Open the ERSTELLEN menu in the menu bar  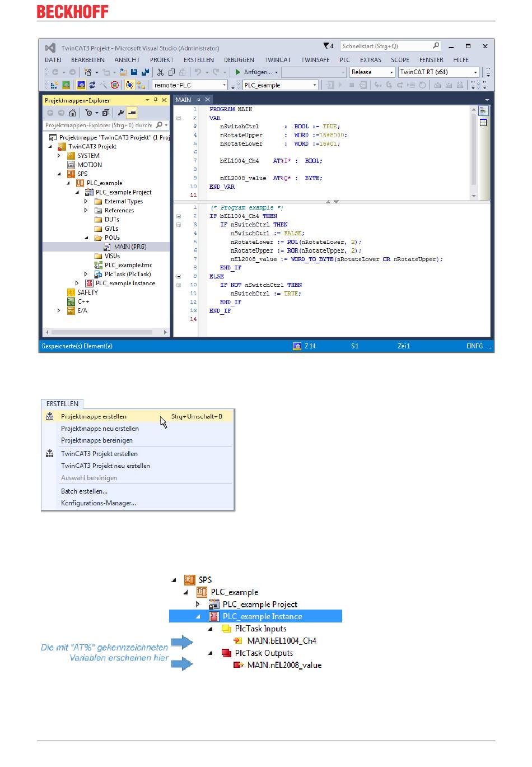[x=199, y=60]
